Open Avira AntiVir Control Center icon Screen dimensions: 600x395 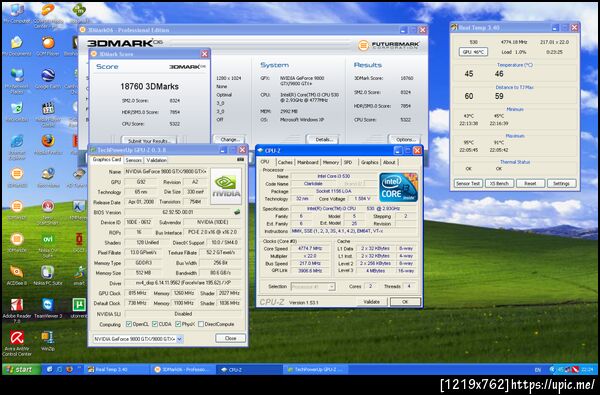17,343
